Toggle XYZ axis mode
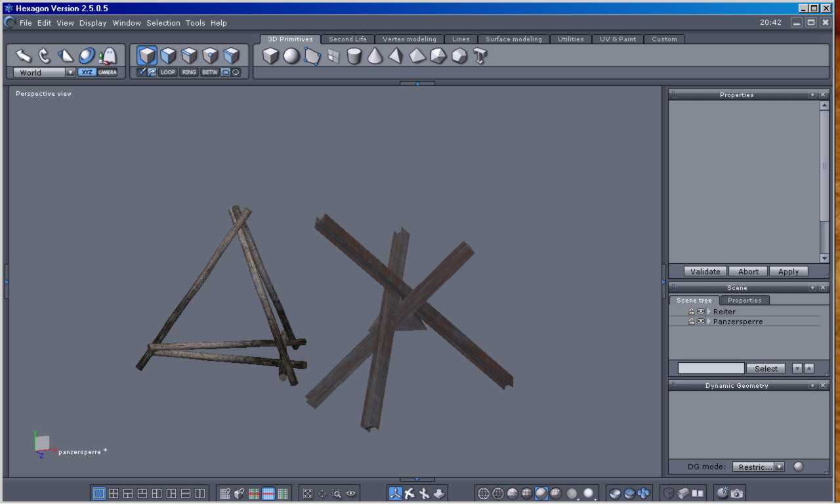840x504 pixels. (x=87, y=72)
